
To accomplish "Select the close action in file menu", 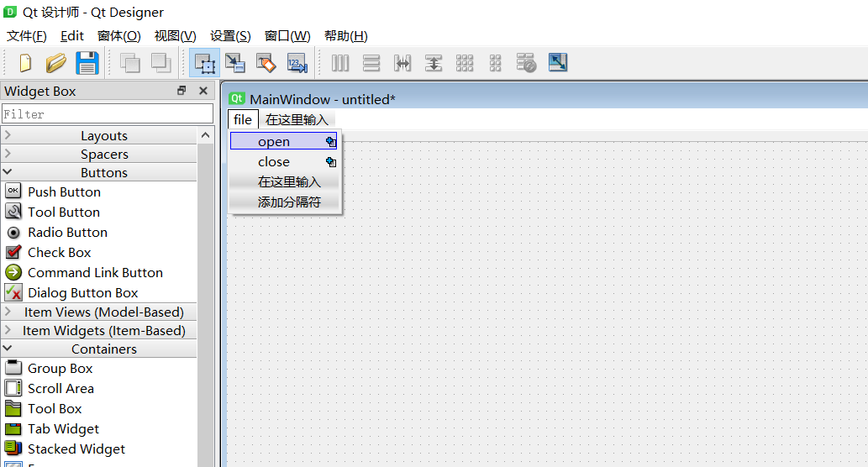I will pyautogui.click(x=283, y=162).
